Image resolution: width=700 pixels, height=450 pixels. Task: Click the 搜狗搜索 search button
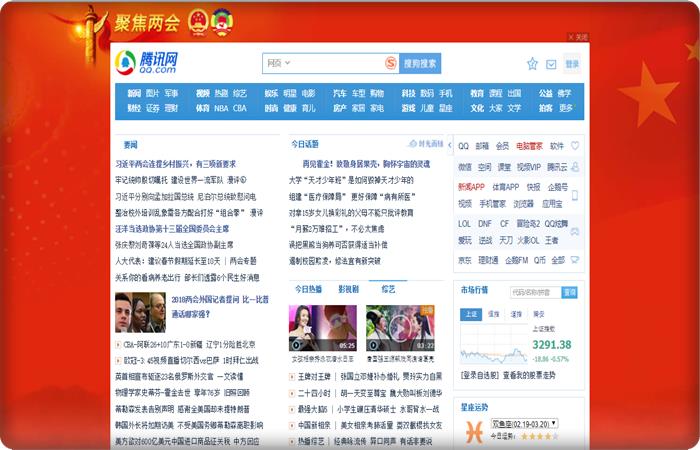click(x=420, y=63)
